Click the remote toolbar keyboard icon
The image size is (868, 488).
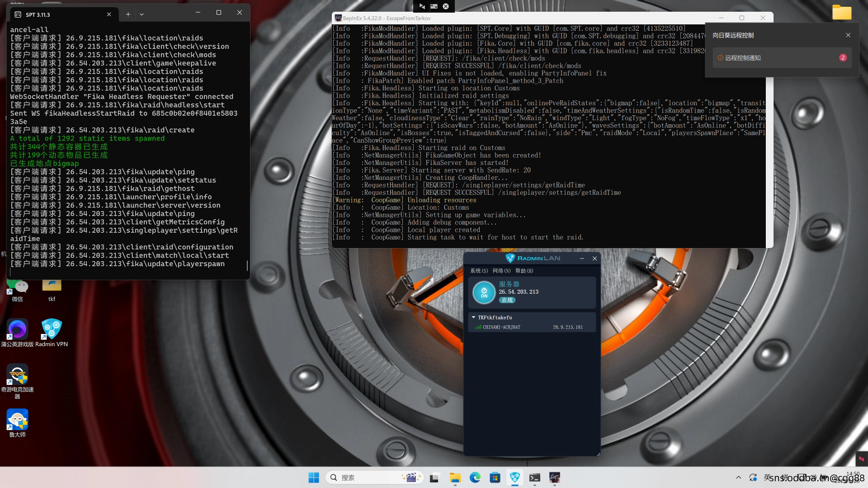tap(434, 6)
